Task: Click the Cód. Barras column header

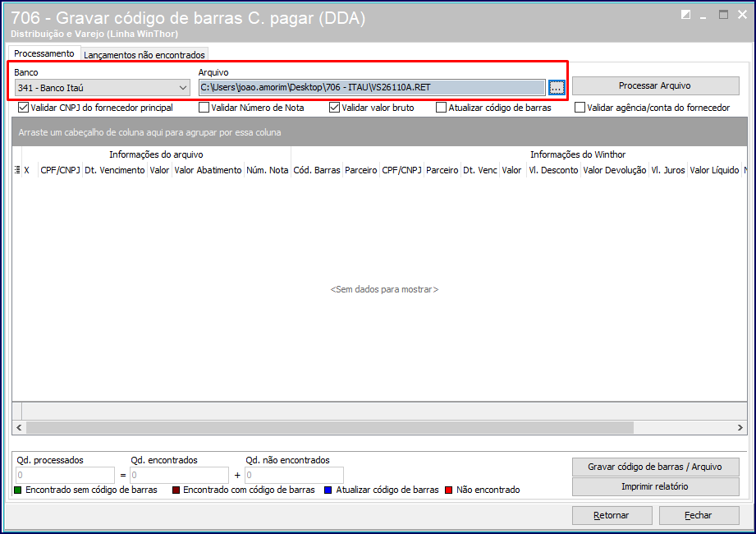Action: [317, 170]
